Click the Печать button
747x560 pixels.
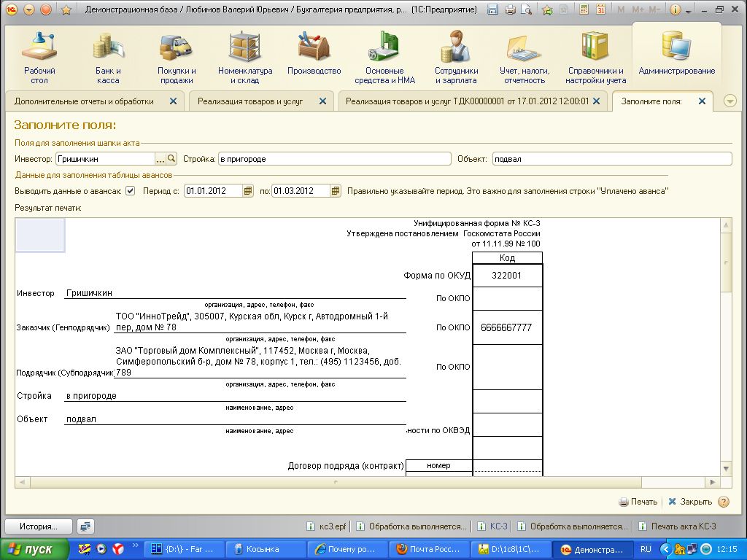click(638, 502)
